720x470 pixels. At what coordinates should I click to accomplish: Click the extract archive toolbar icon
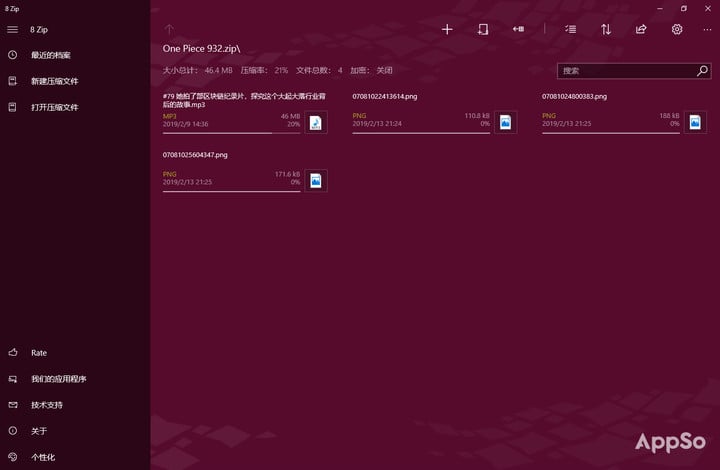pyautogui.click(x=483, y=29)
